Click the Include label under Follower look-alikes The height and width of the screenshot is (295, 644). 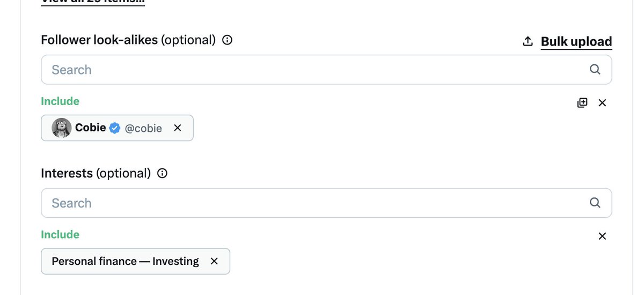tap(60, 101)
